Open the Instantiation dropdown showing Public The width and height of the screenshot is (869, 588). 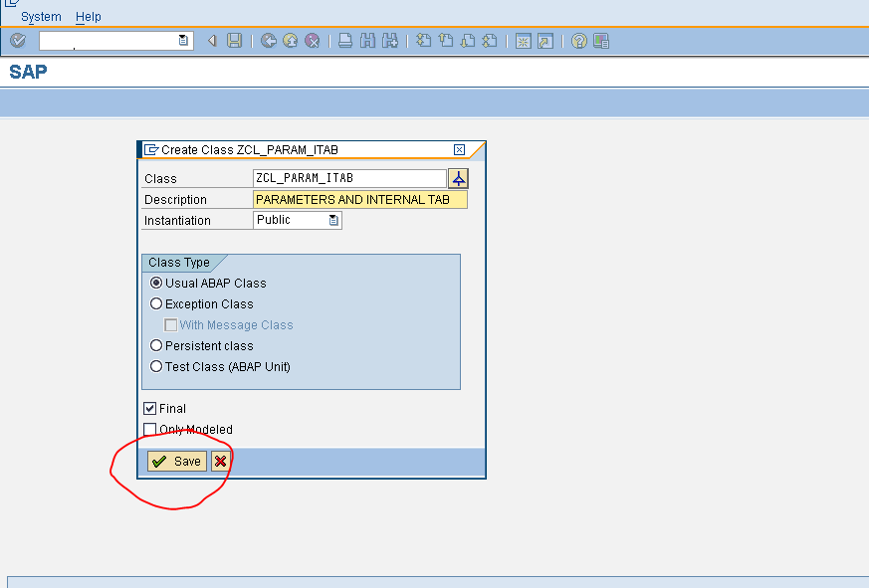click(x=334, y=219)
